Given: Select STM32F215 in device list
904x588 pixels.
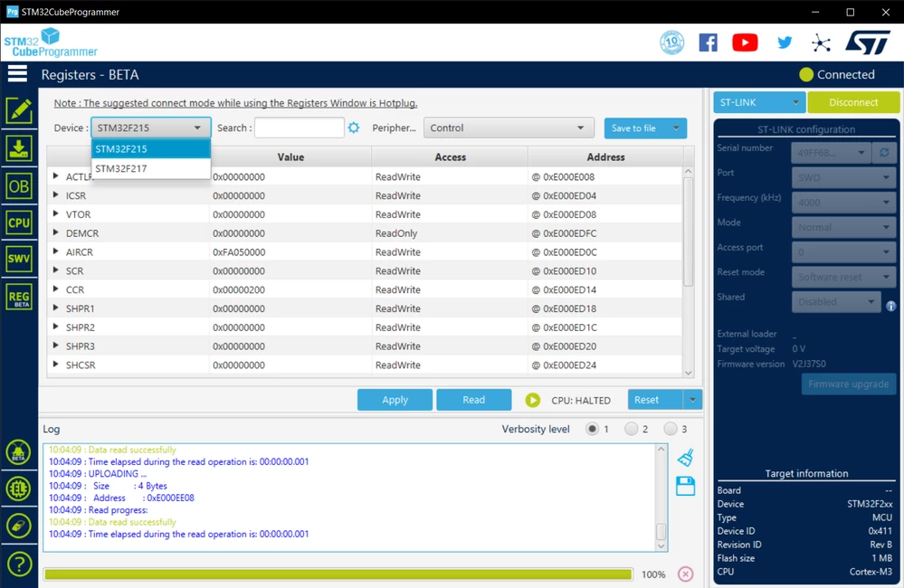Looking at the screenshot, I should pos(150,148).
